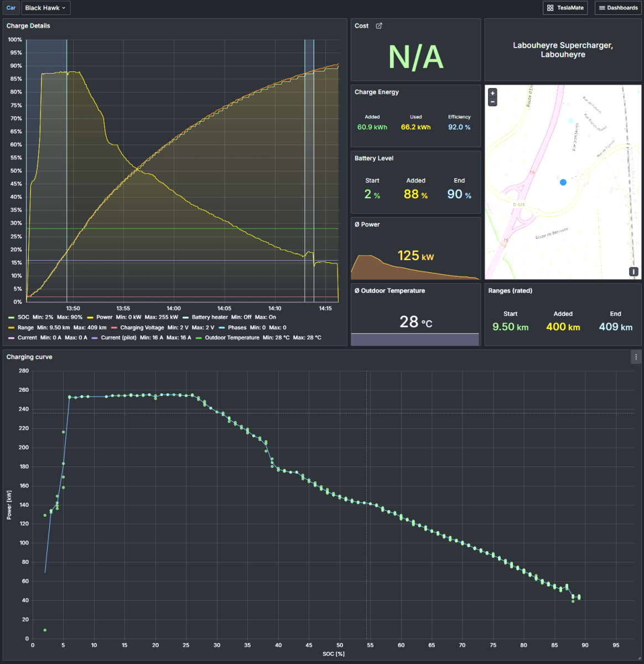This screenshot has width=644, height=664.
Task: Click the 125 kW average power value
Action: (416, 256)
